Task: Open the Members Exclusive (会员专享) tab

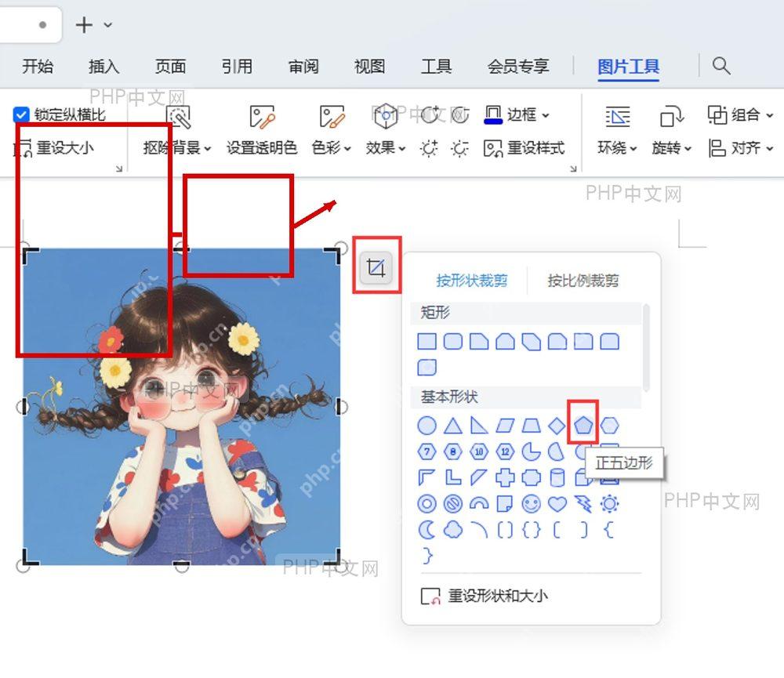Action: pyautogui.click(x=518, y=66)
